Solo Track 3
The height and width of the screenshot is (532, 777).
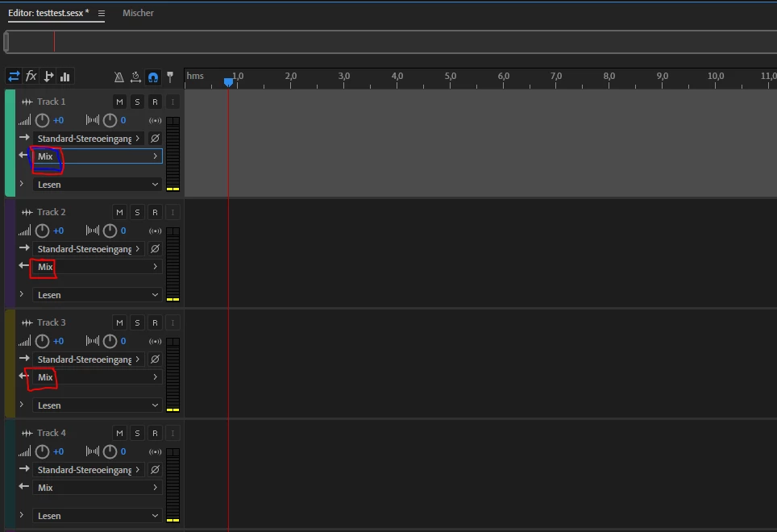[137, 323]
